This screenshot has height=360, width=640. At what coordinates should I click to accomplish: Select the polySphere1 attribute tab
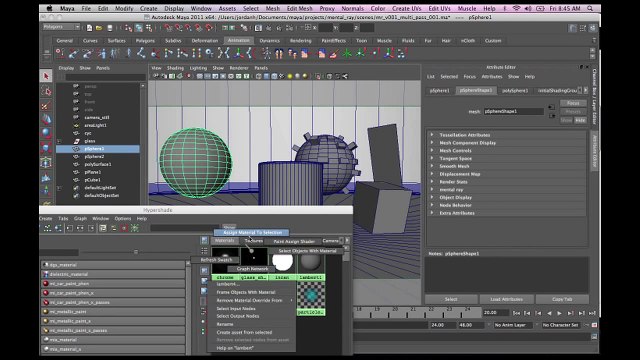(515, 90)
